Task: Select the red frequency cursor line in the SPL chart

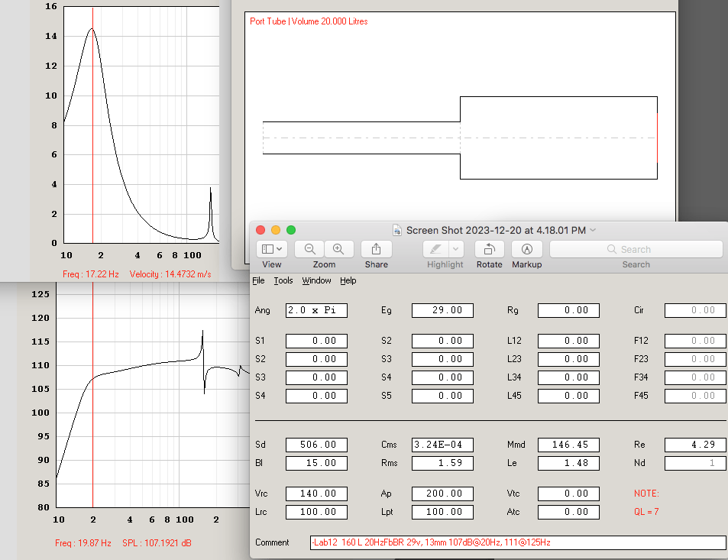Action: click(93, 395)
